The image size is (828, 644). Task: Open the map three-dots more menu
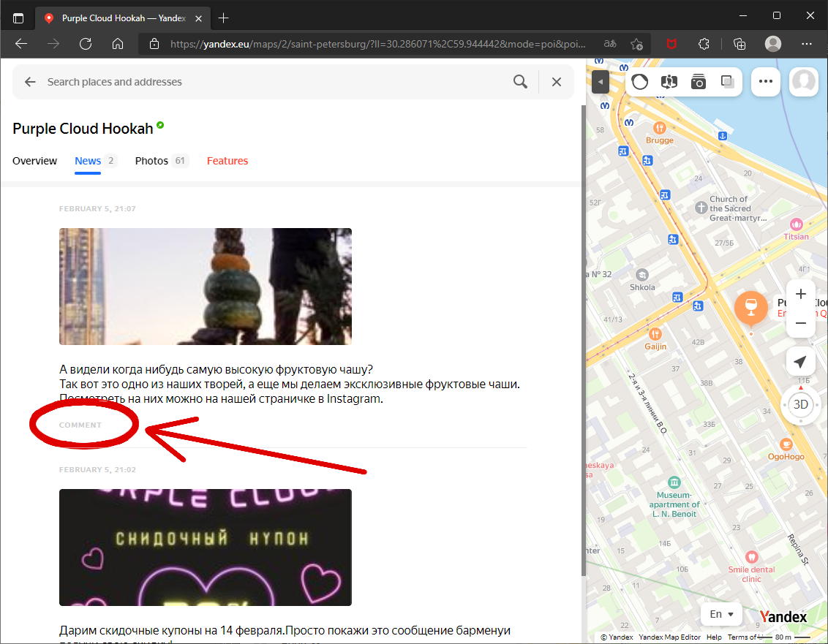pos(766,82)
